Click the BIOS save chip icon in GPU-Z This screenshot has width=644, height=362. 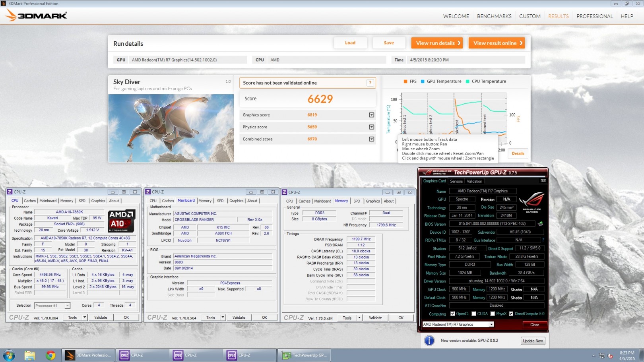pos(540,224)
